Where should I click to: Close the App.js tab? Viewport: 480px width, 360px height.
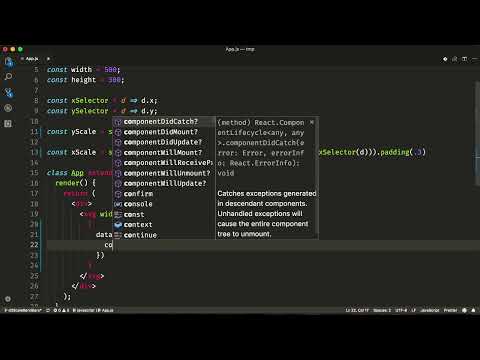(48, 59)
